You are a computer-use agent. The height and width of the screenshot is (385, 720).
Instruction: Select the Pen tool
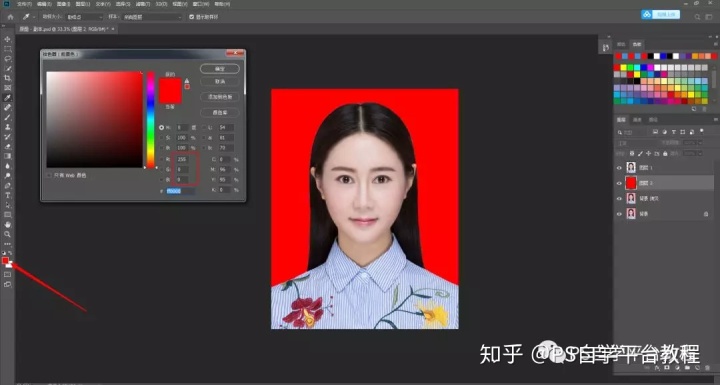[7, 186]
